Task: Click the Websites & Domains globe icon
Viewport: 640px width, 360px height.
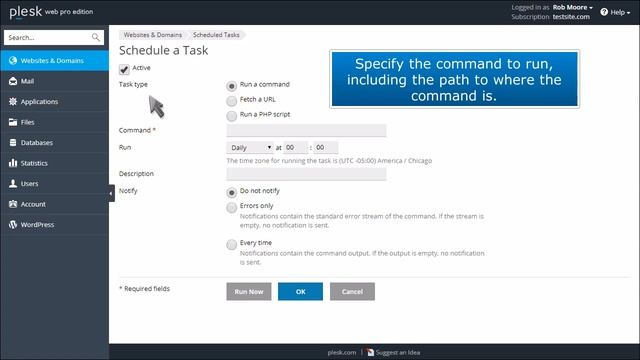Action: [13, 60]
